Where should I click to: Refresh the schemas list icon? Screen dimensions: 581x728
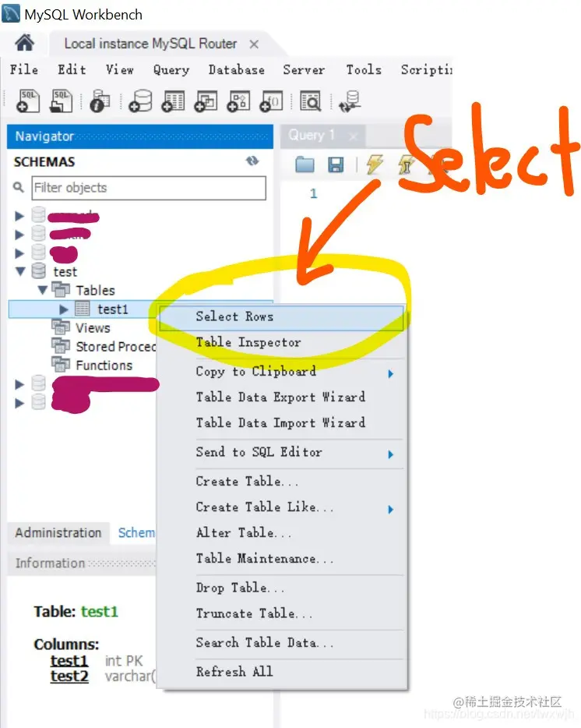(252, 161)
